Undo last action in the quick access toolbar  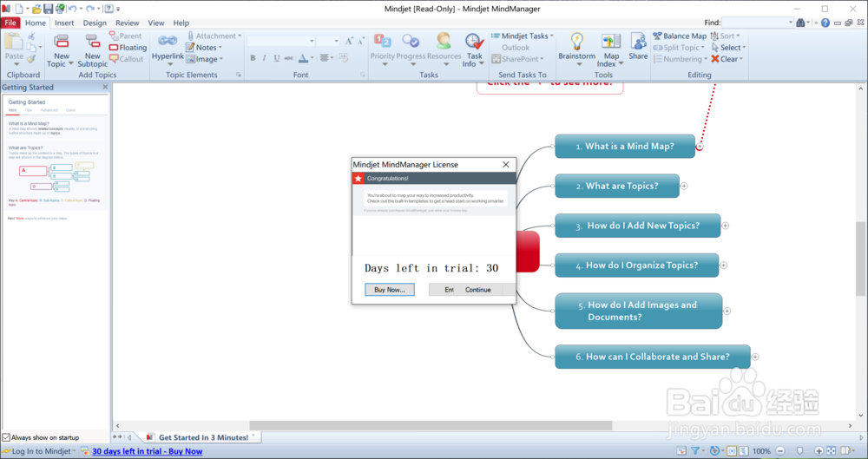pyautogui.click(x=72, y=9)
